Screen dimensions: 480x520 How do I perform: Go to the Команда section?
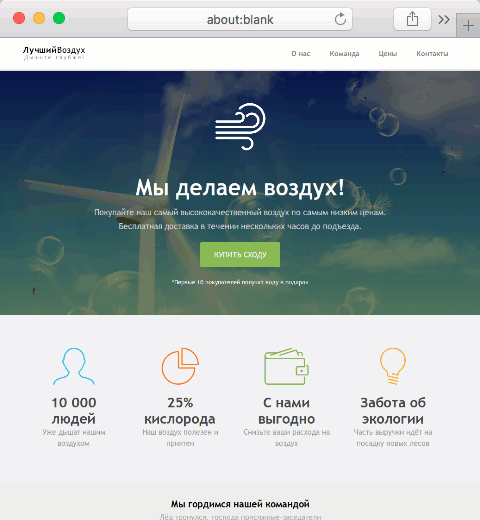coord(344,54)
